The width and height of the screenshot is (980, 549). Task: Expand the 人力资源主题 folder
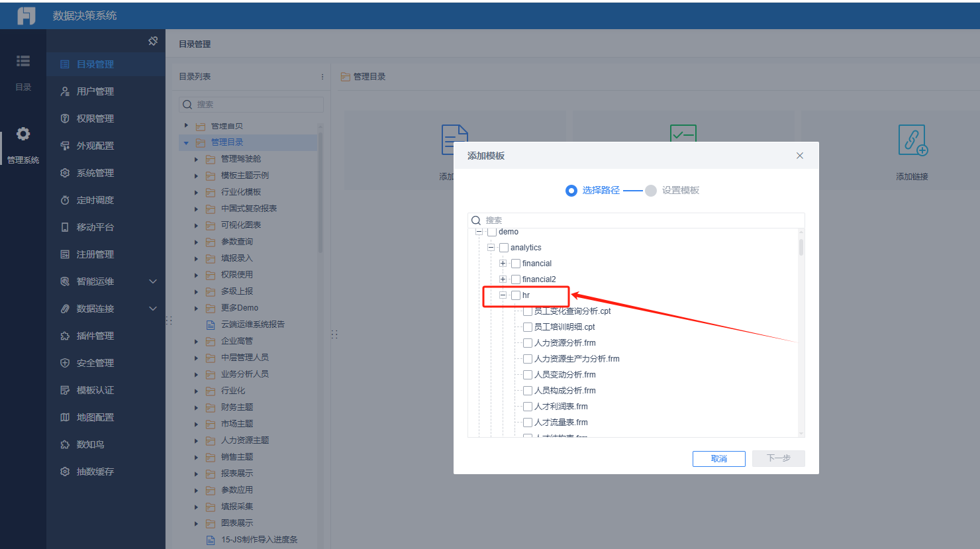(x=196, y=440)
